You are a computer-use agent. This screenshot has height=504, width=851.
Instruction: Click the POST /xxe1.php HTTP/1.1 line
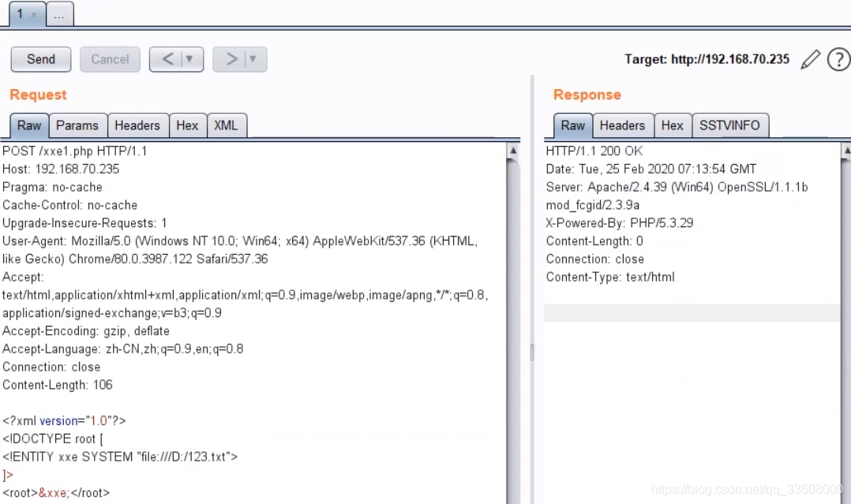pos(74,151)
